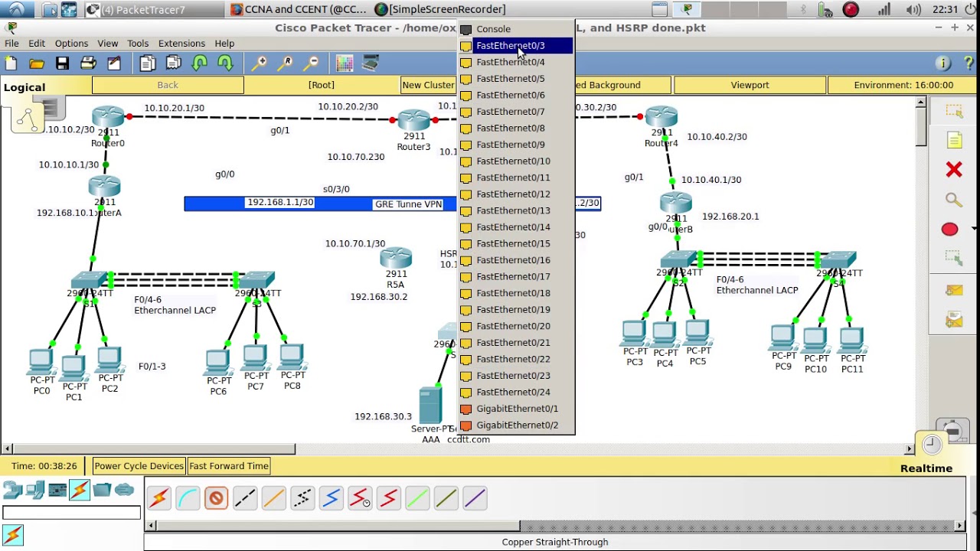Click the Viewport button
Viewport: 980px width, 551px height.
tap(750, 85)
